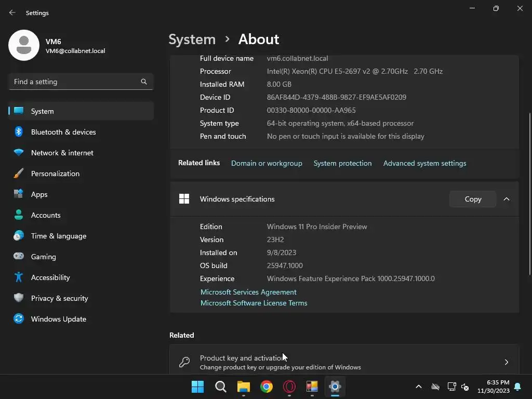Show hidden system tray icons

(x=419, y=387)
